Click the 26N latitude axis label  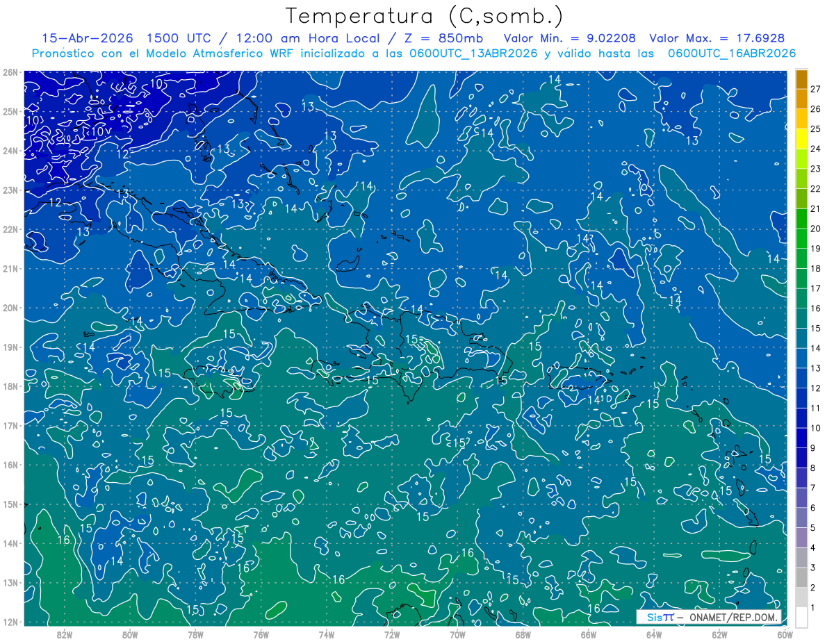(x=10, y=72)
